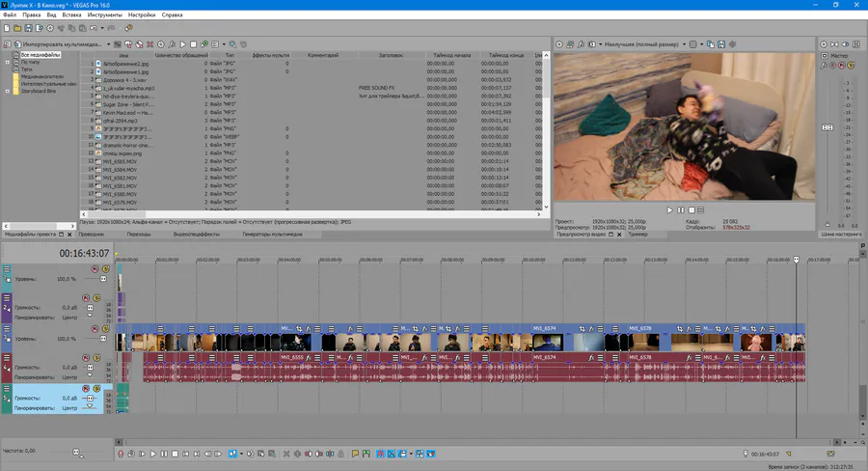868x471 pixels.
Task: Open auto ripple mode dropdown arrow
Action: [x=411, y=454]
